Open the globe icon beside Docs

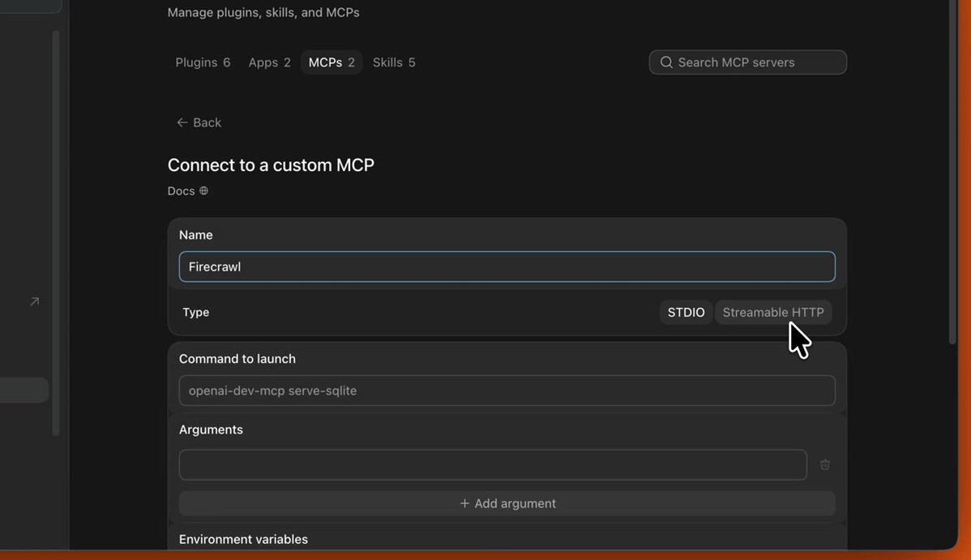point(203,190)
